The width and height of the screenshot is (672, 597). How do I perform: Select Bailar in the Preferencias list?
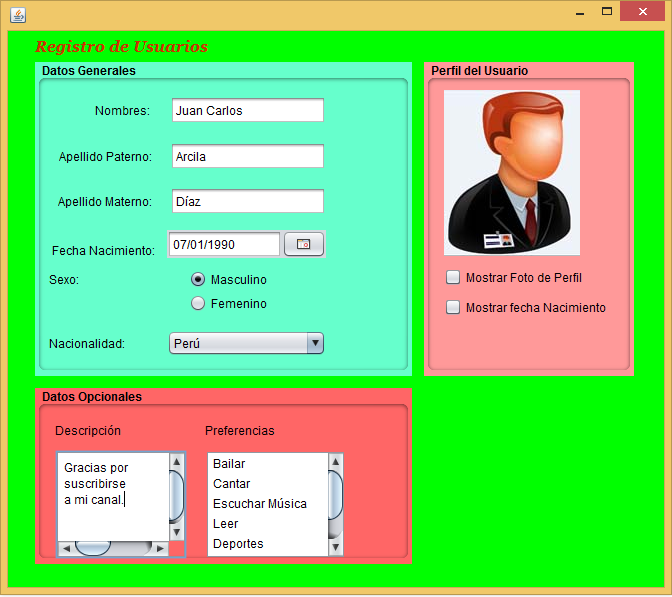click(268, 464)
